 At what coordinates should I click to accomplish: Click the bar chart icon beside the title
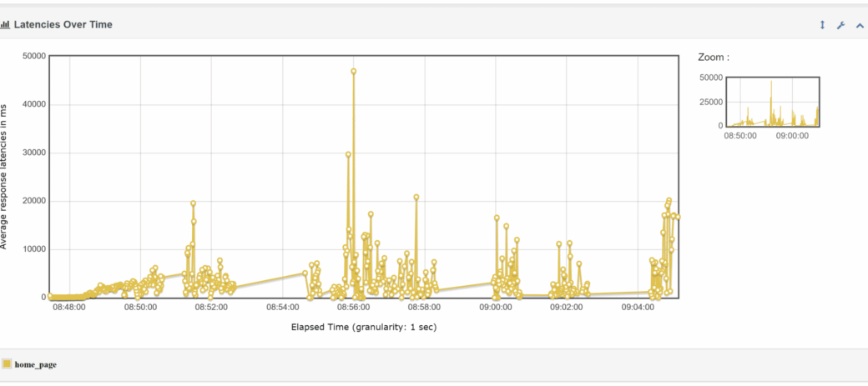pos(5,25)
